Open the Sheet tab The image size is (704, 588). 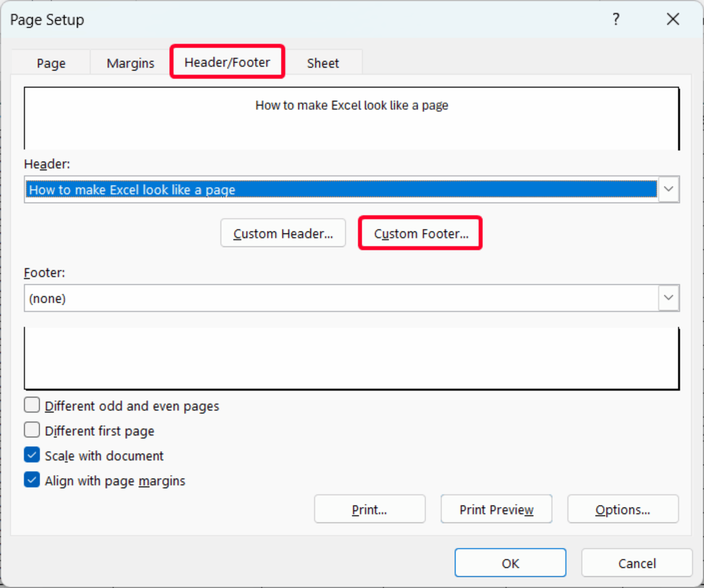(323, 63)
